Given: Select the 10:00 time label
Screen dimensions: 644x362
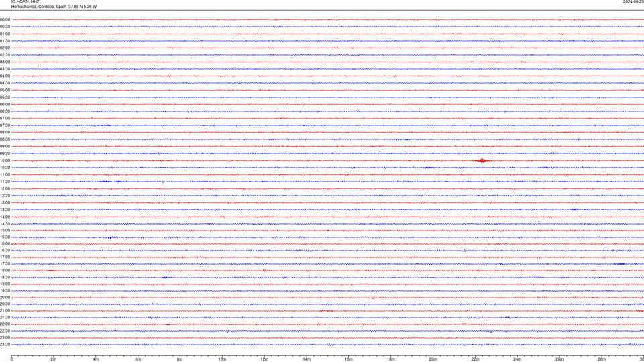Looking at the screenshot, I should coord(5,161).
